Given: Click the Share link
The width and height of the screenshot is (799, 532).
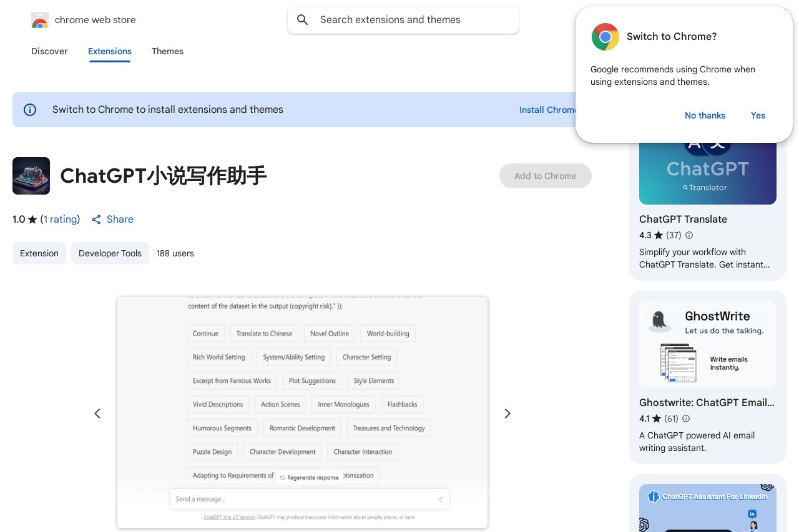Looking at the screenshot, I should tap(112, 220).
